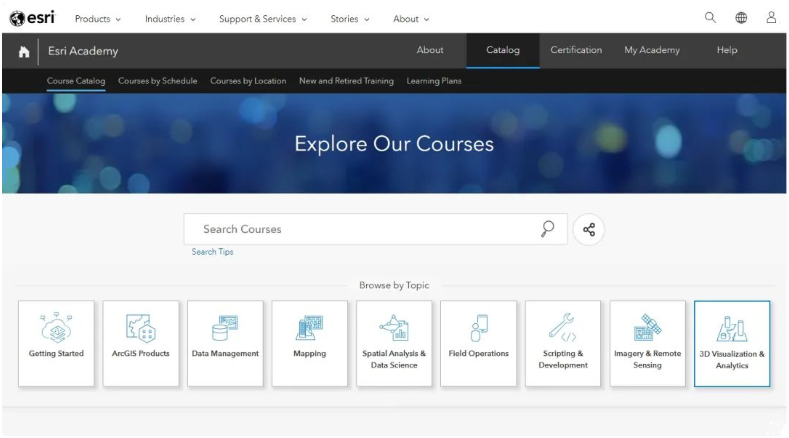Image resolution: width=789 pixels, height=438 pixels.
Task: Open the Mapping topic card
Action: (309, 343)
